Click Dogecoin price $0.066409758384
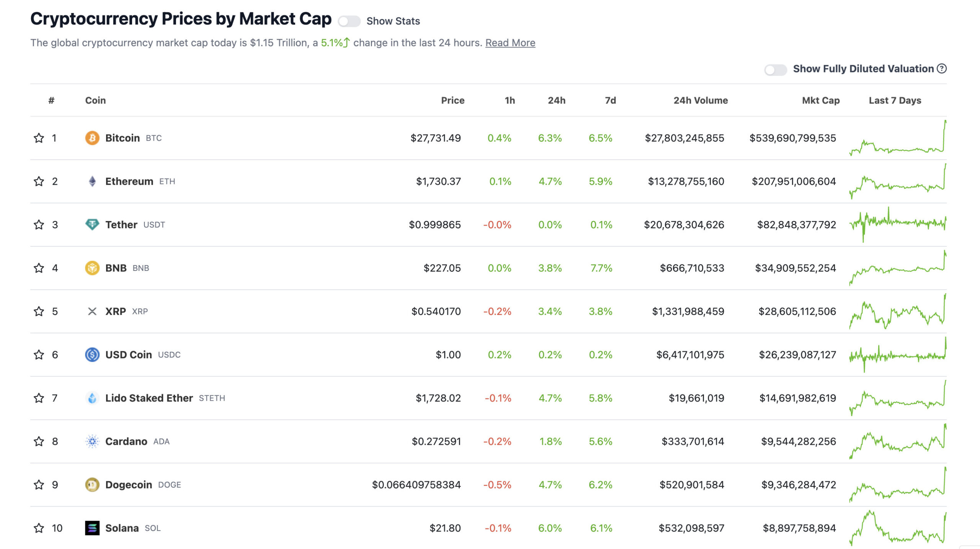The width and height of the screenshot is (980, 549). click(416, 485)
